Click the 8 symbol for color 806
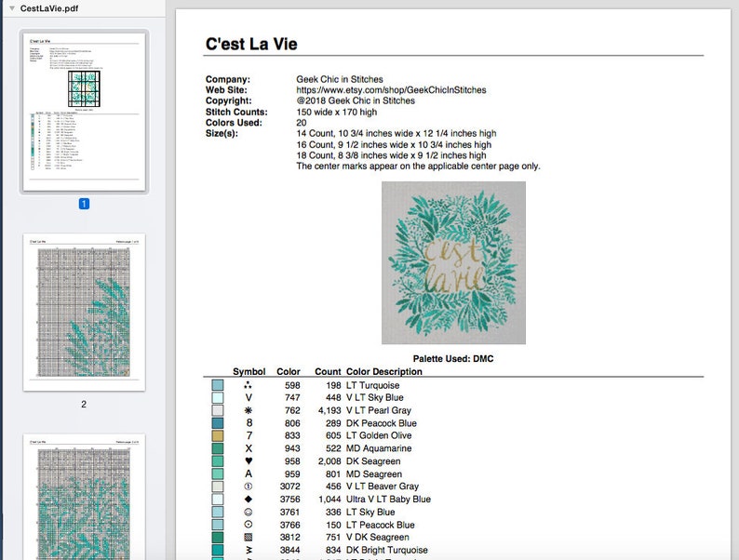The image size is (739, 560). [x=249, y=423]
